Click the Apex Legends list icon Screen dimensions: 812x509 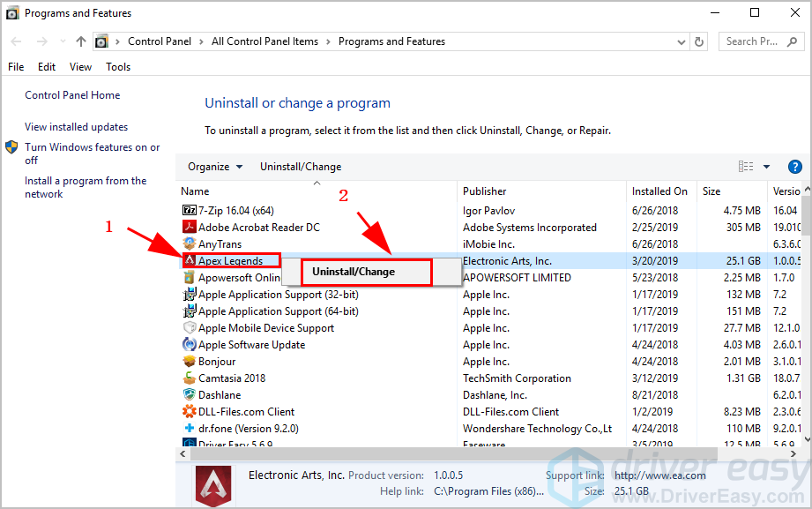pos(189,261)
